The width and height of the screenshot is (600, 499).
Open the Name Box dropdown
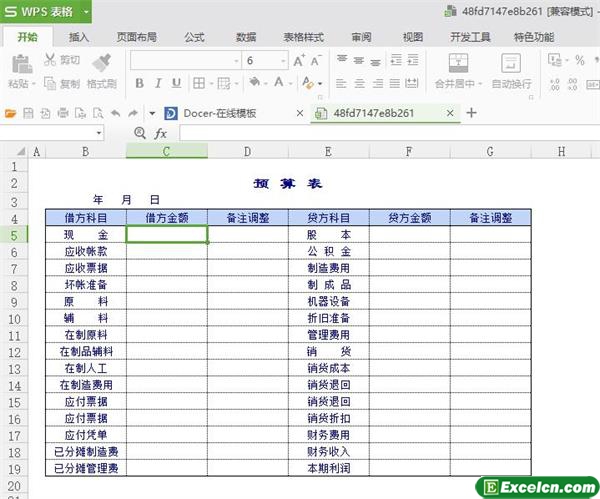coord(99,133)
